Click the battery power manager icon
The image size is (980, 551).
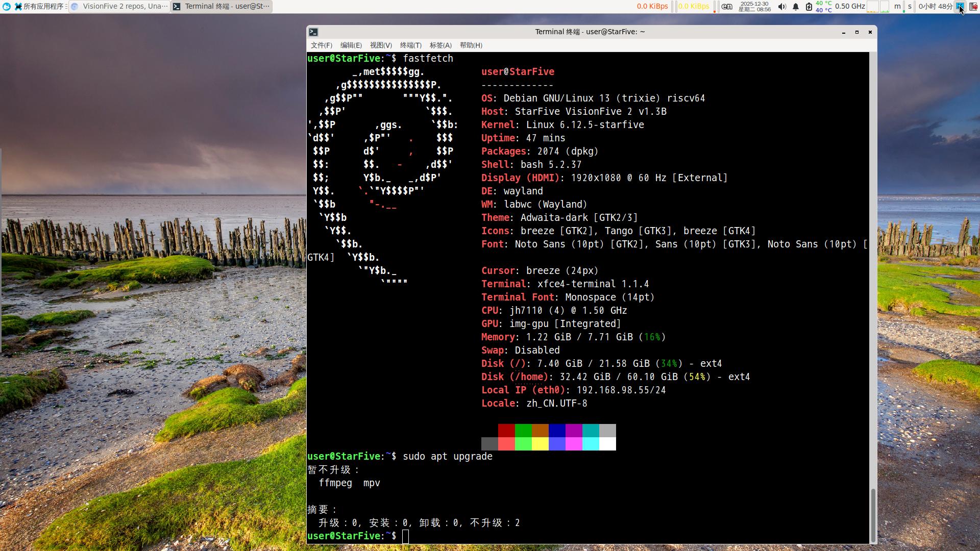pos(808,7)
